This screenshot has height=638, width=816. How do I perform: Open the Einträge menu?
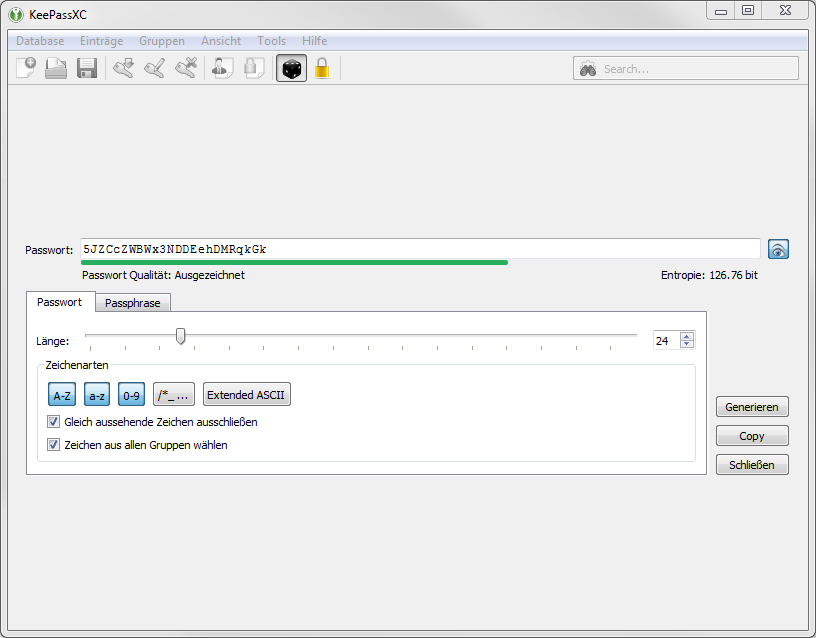point(101,41)
